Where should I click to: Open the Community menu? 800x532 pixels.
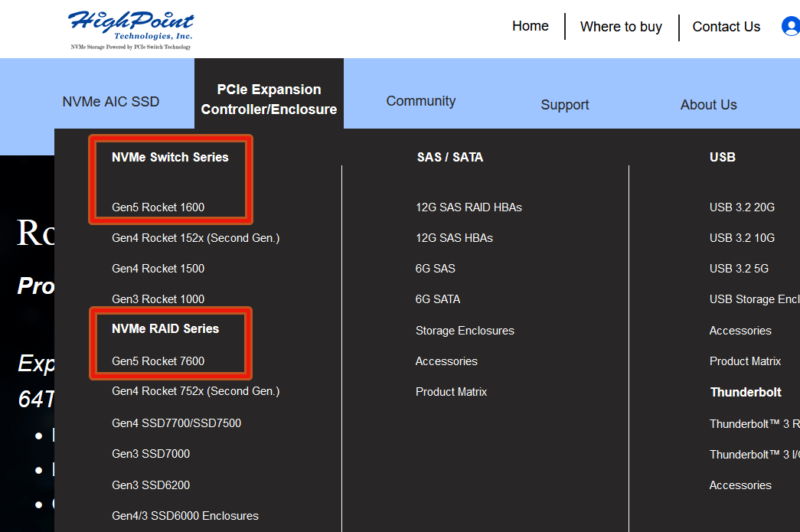click(421, 101)
